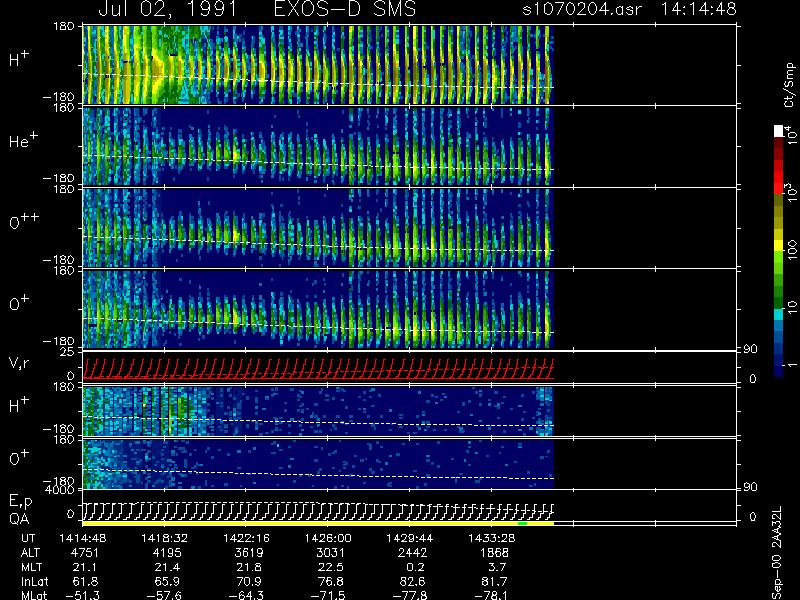
Task: Click the 'He+' panel label
Action: pyautogui.click(x=23, y=140)
